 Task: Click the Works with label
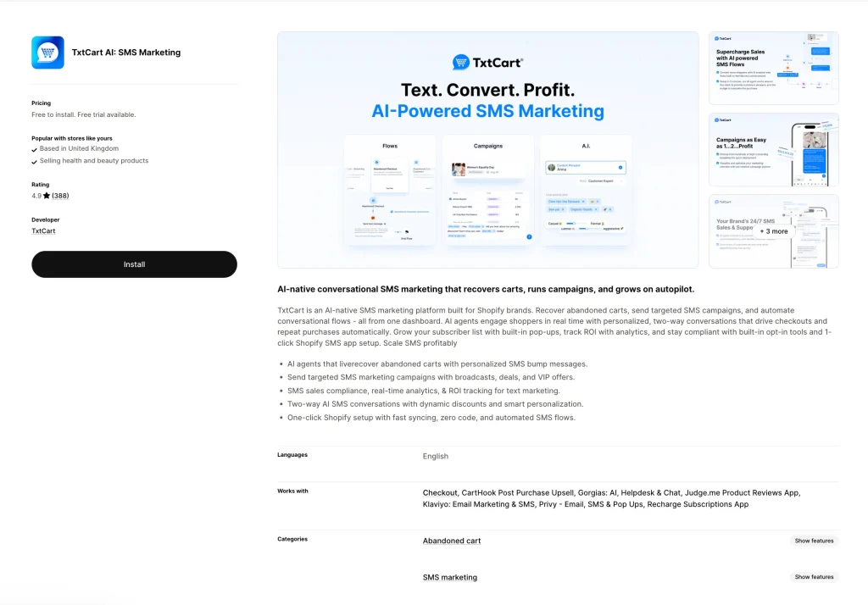click(292, 491)
